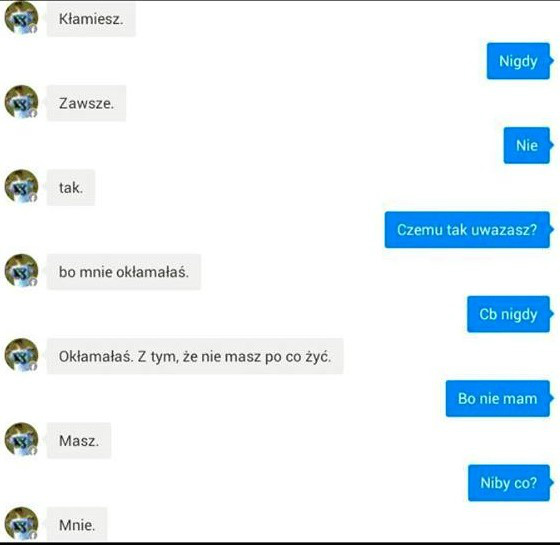Image resolution: width=560 pixels, height=545 pixels.
Task: Select the "Okłamałaś. Z tym, że nie masz..." bubble
Action: point(195,356)
